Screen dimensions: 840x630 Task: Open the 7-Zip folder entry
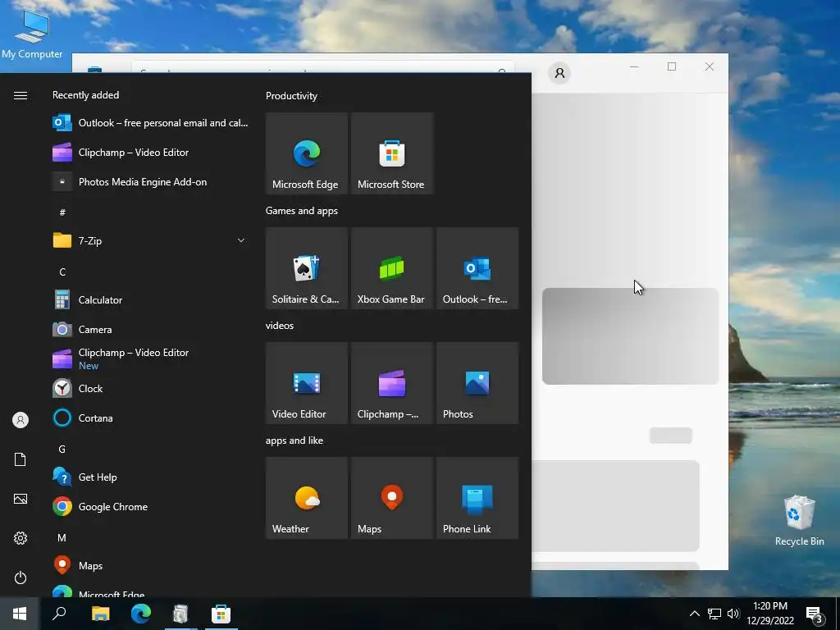tap(150, 240)
